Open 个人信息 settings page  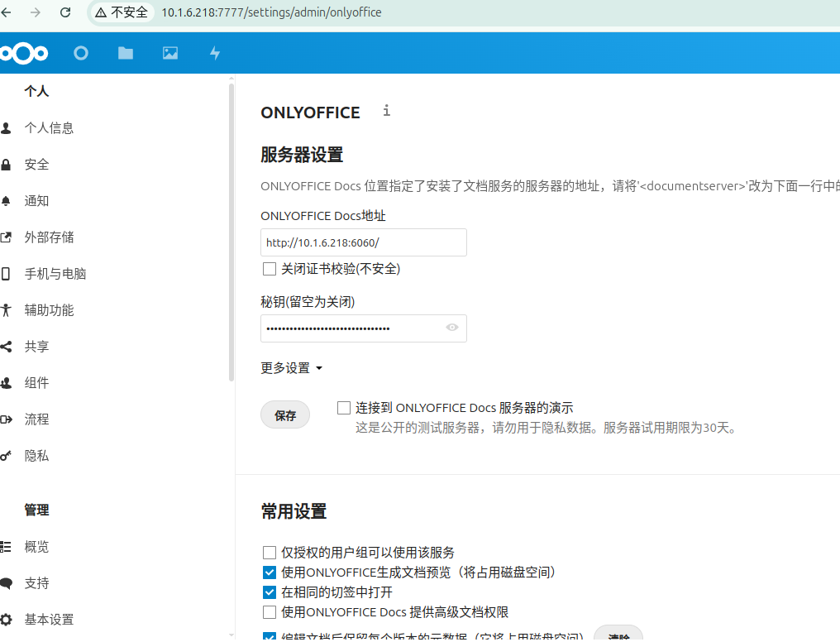click(49, 128)
